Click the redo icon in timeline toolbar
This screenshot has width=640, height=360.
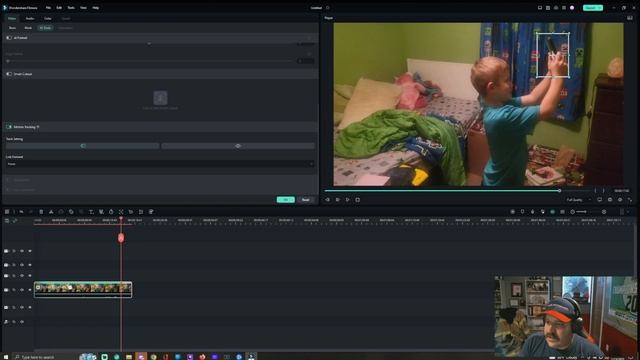tap(31, 212)
